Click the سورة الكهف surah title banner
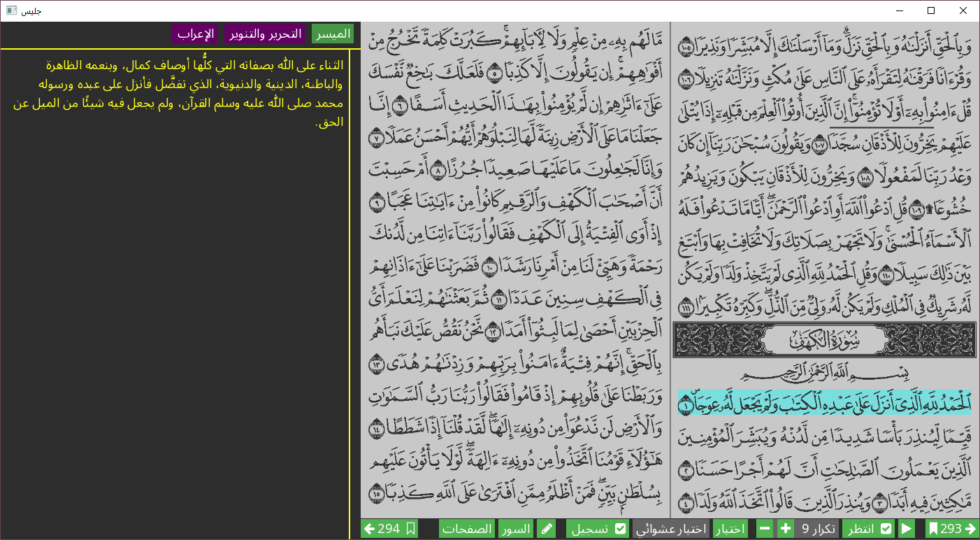The width and height of the screenshot is (980, 540). pyautogui.click(x=824, y=340)
